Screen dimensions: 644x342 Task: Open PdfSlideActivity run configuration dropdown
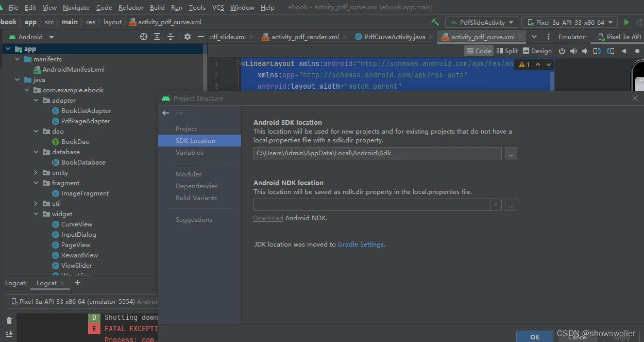coord(482,22)
